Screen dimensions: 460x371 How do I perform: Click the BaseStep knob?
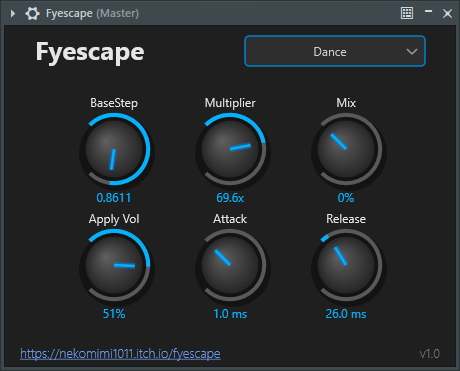(x=115, y=149)
